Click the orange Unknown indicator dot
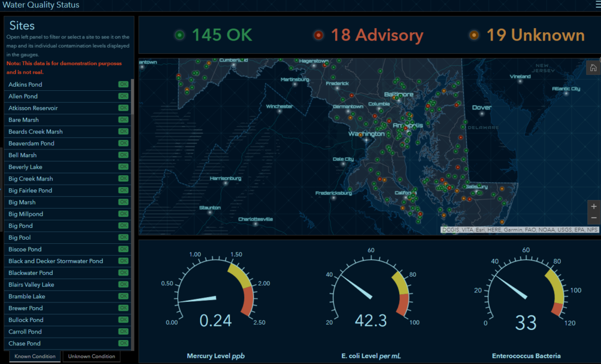 [x=474, y=35]
